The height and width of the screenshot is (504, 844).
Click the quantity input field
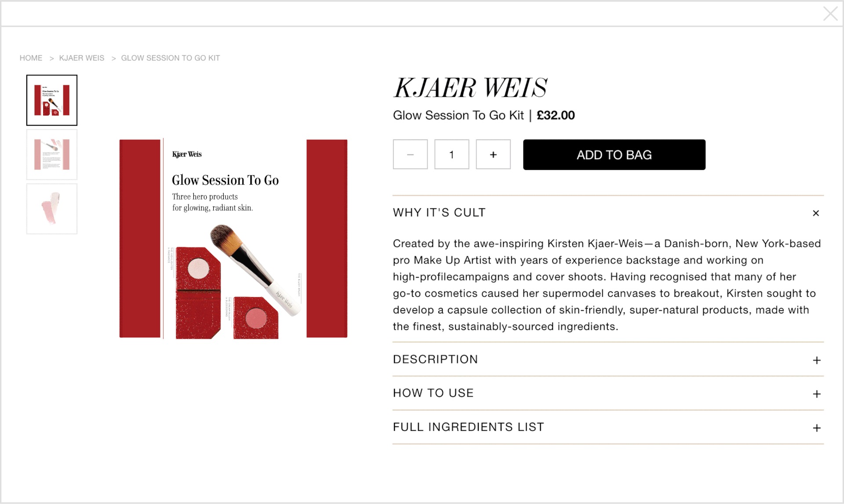451,155
